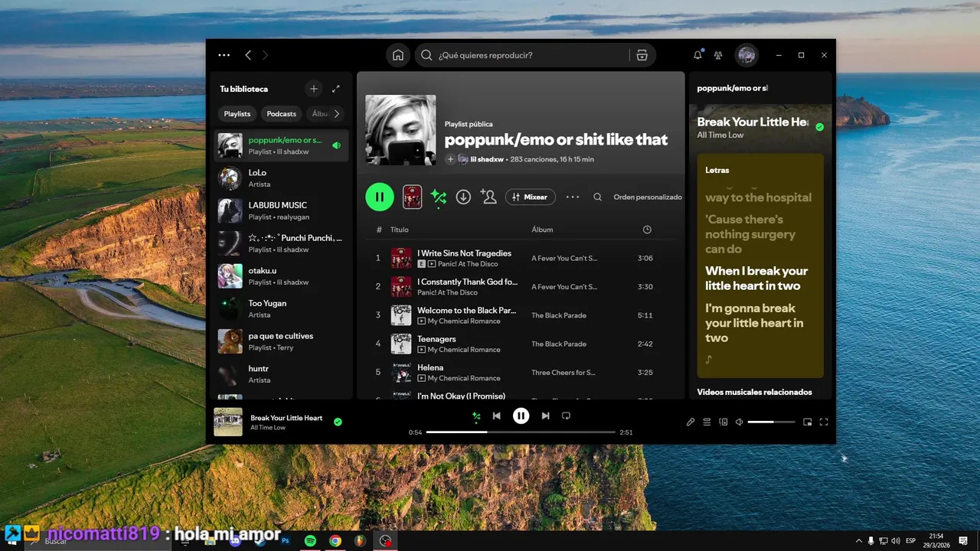Open the Browse icon in search bar

(642, 55)
